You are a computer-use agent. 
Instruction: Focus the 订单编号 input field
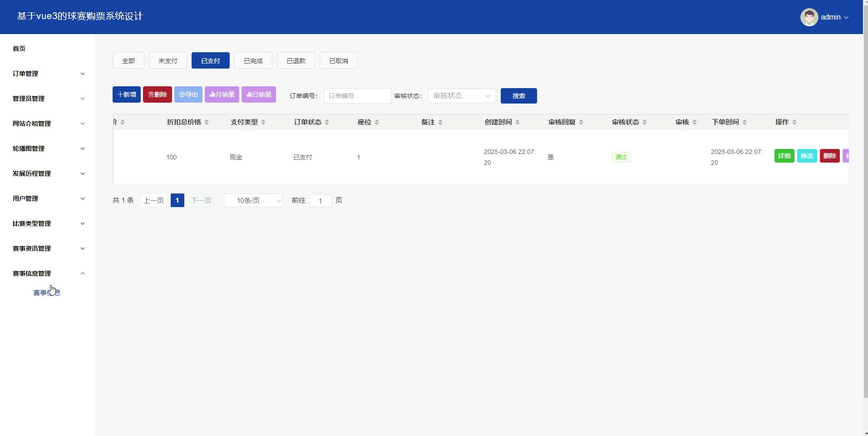(357, 96)
